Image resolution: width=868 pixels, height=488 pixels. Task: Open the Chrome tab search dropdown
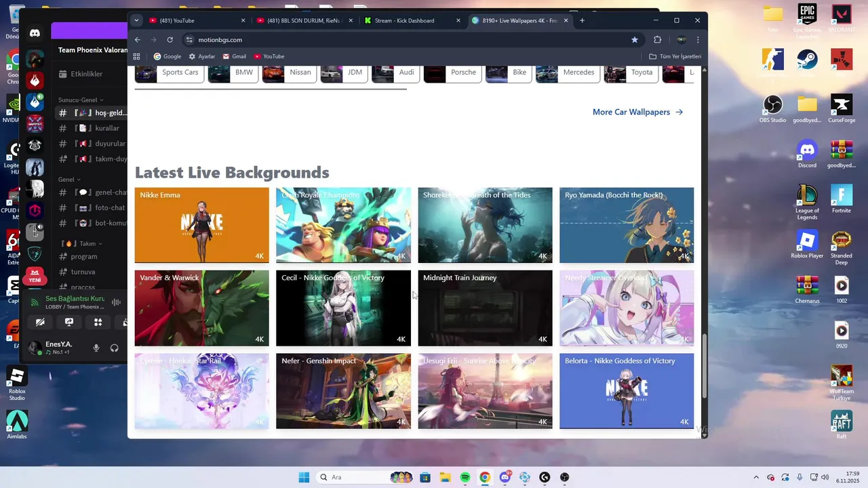pyautogui.click(x=136, y=20)
